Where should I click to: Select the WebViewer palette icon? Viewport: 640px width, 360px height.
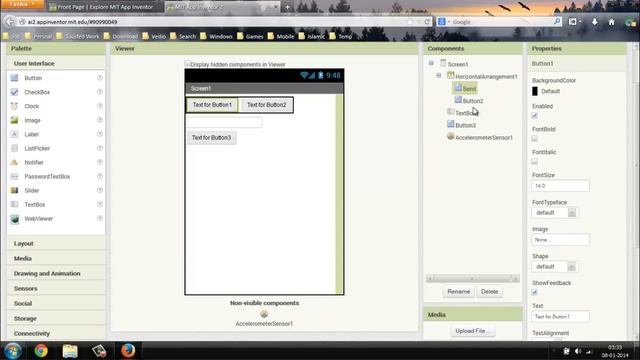14,219
